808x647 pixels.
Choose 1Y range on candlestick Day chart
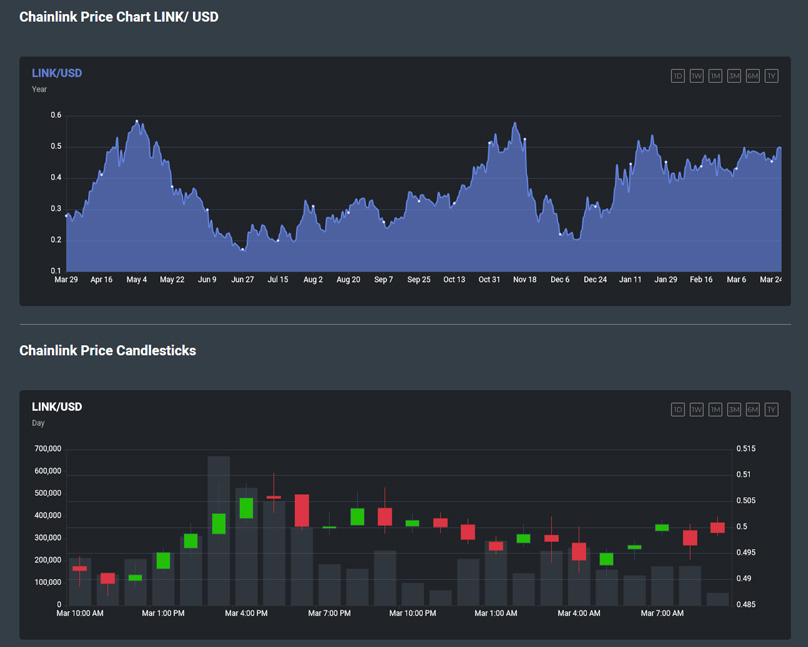771,410
